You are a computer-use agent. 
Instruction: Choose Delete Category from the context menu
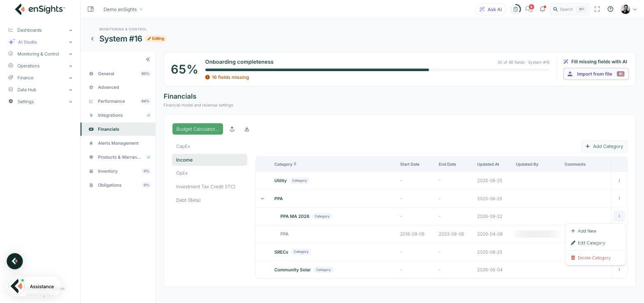595,258
